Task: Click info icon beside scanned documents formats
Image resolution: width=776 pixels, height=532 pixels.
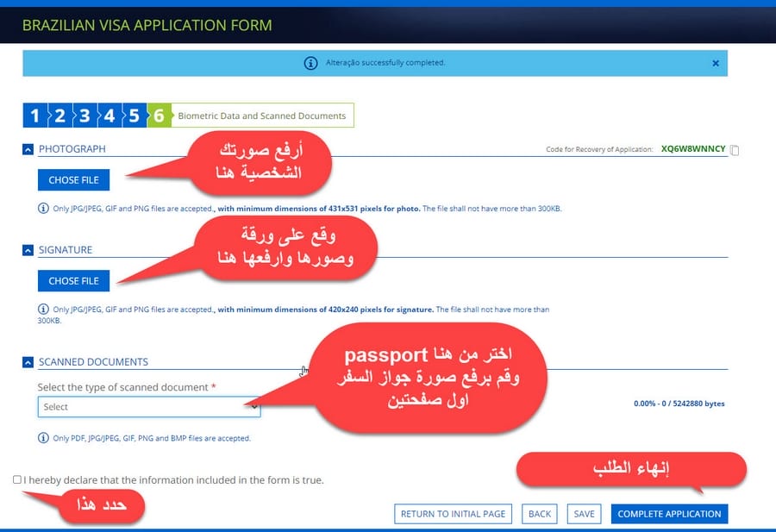Action: 43,438
